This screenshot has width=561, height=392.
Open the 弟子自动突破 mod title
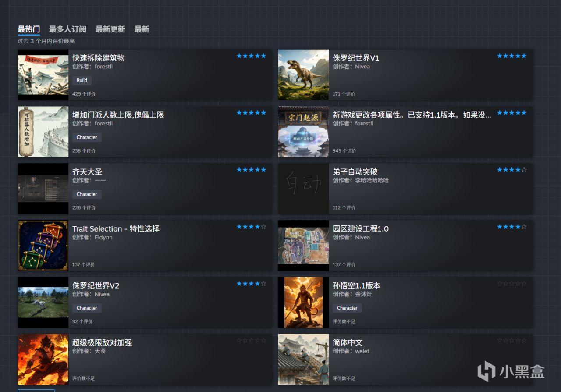[355, 172]
